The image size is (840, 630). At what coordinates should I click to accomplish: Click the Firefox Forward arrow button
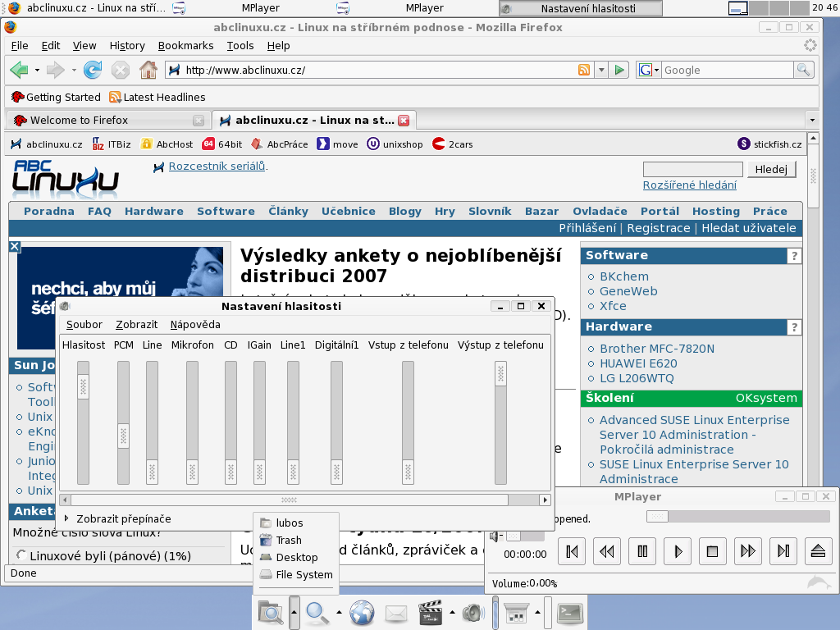point(55,71)
